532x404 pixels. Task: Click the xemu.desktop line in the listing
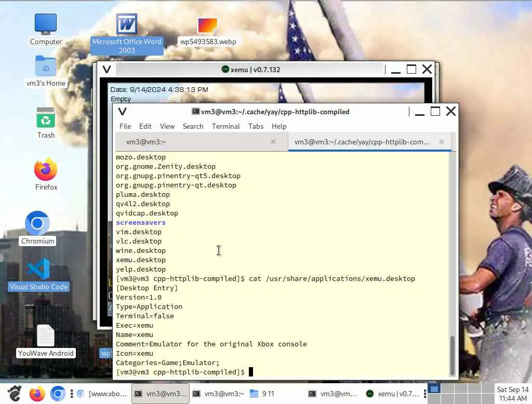140,260
